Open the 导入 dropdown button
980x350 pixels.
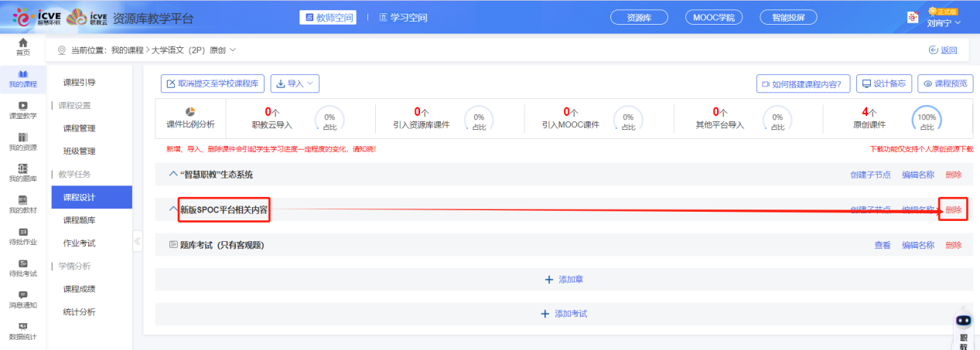click(294, 83)
